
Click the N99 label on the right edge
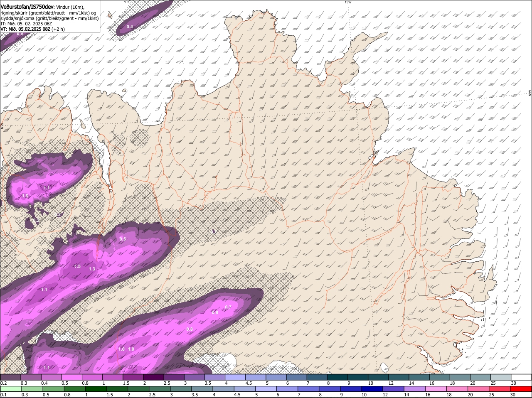[x=530, y=93]
